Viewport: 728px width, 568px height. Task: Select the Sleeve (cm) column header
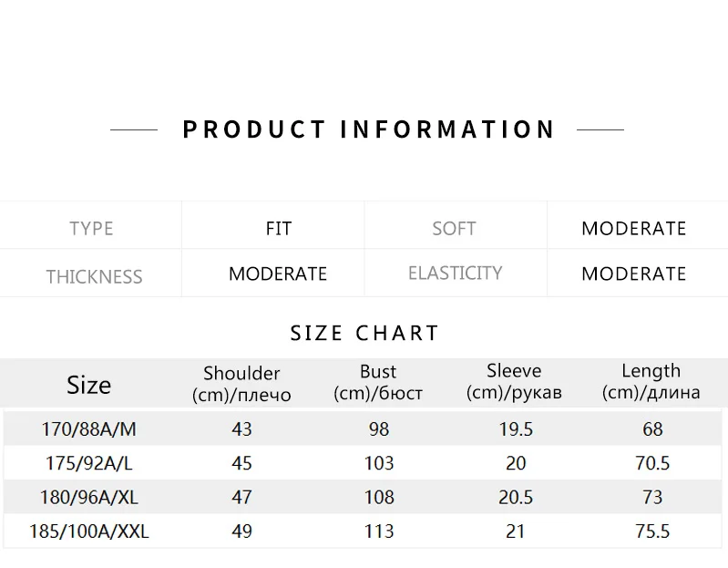(x=514, y=381)
